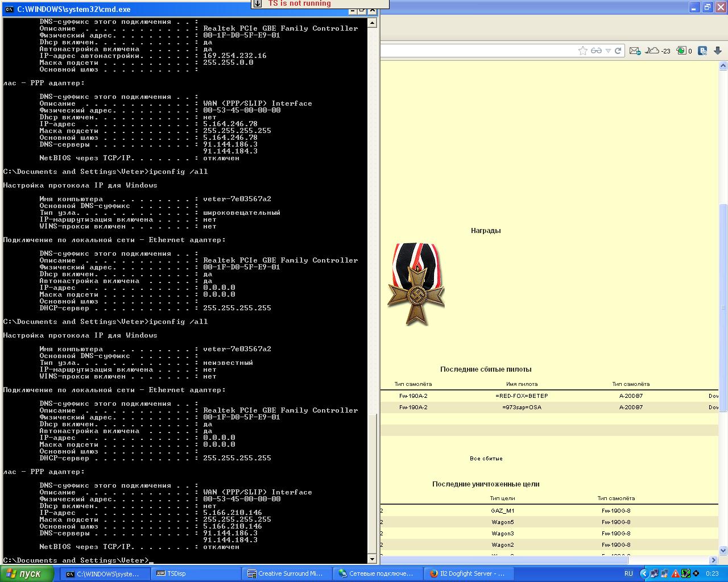Switch to Il2 Dogfight Server taskbar item
The image size is (728, 582).
469,573
